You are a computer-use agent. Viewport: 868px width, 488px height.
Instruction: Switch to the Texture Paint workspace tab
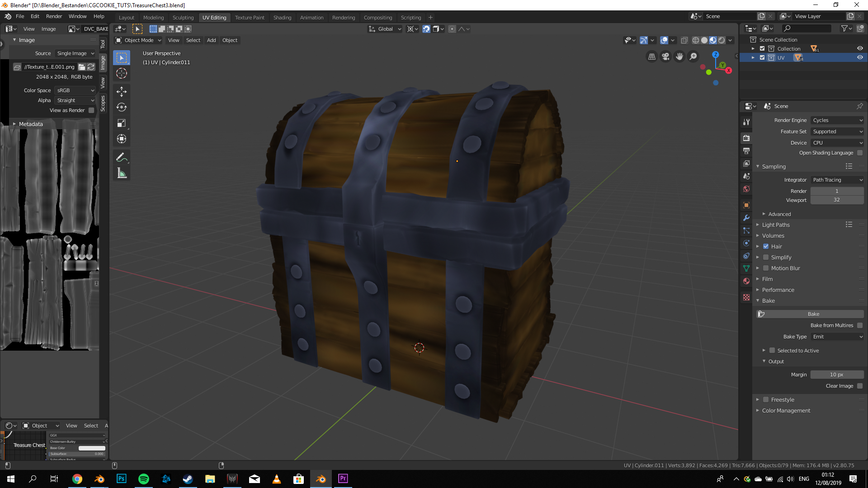[250, 18]
